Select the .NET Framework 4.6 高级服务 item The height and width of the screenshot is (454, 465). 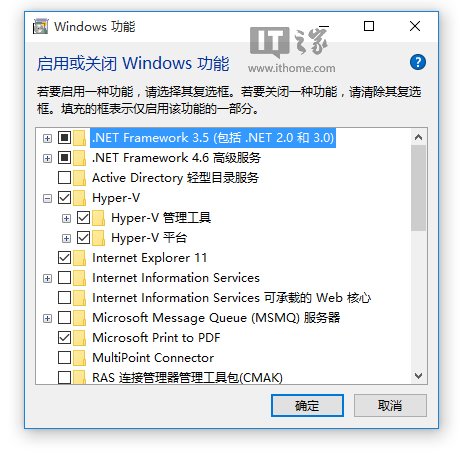pyautogui.click(x=176, y=158)
